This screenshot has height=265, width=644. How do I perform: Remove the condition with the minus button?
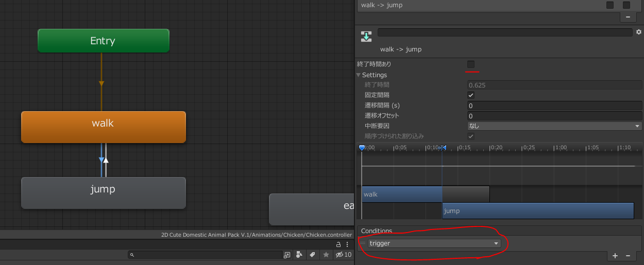click(x=628, y=256)
